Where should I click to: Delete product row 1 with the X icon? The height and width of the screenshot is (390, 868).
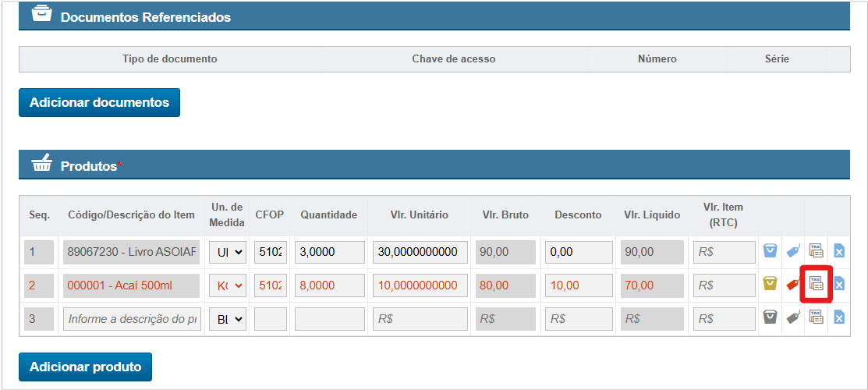(x=839, y=251)
